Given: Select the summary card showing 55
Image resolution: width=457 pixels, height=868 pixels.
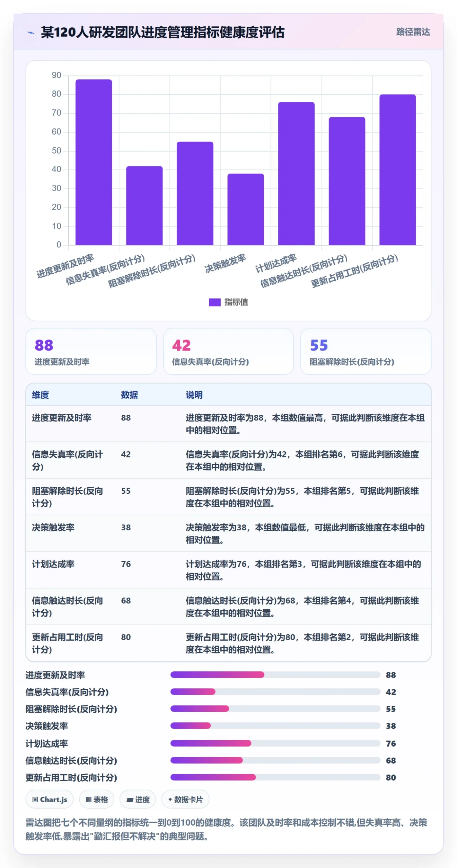Looking at the screenshot, I should pos(366,351).
